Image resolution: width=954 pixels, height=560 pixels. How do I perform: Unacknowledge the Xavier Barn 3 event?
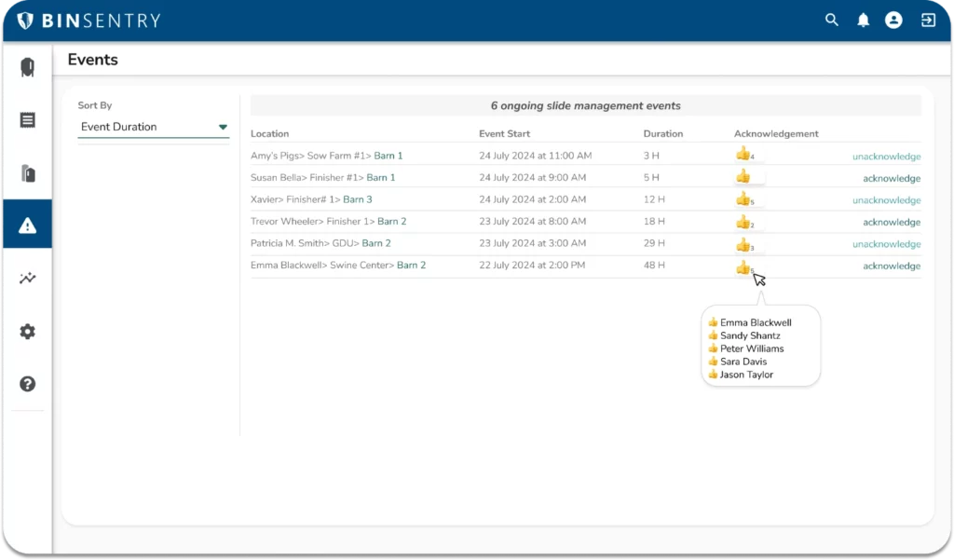point(886,200)
